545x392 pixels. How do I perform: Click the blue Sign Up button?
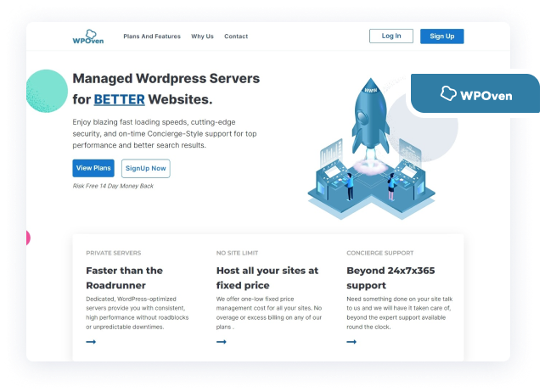pos(441,36)
